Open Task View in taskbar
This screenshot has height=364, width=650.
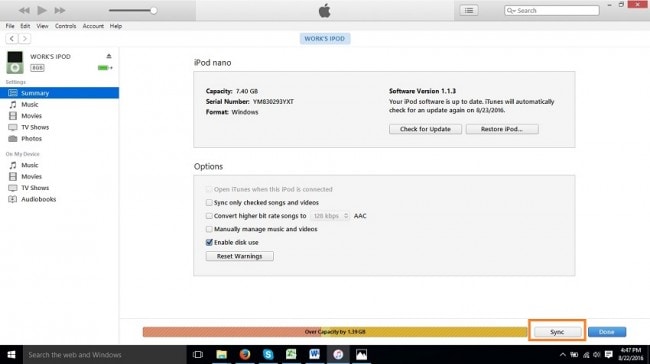198,354
